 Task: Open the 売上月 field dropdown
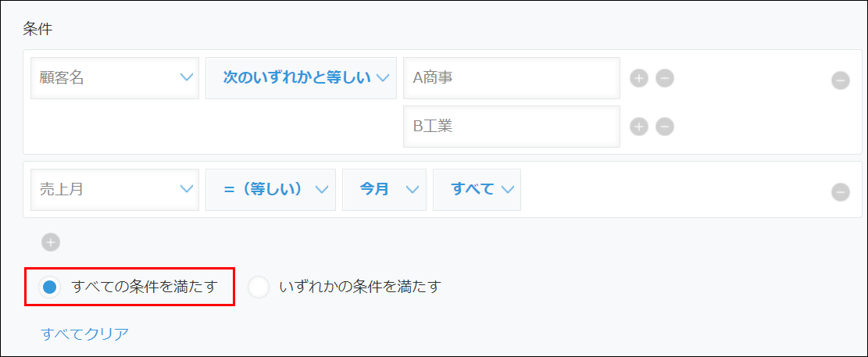pyautogui.click(x=114, y=189)
